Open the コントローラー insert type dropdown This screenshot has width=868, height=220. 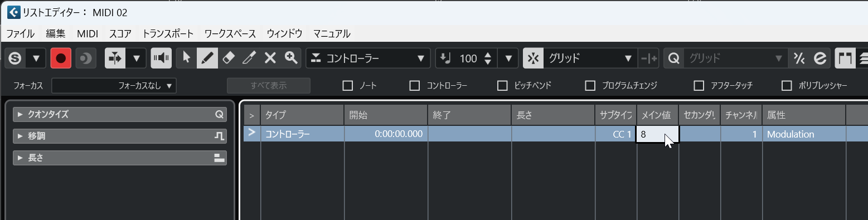(368, 58)
